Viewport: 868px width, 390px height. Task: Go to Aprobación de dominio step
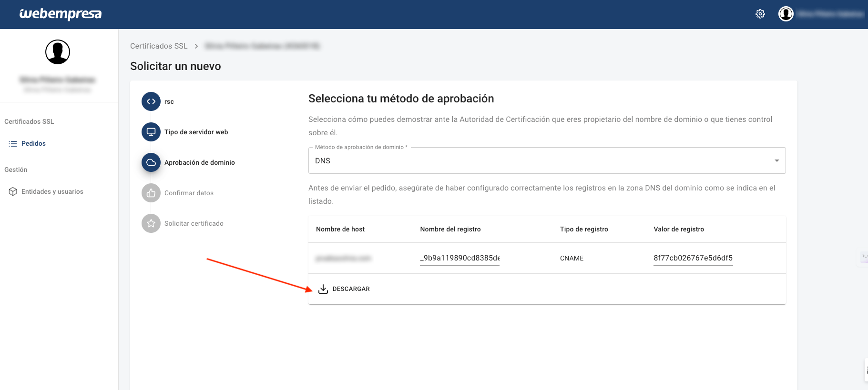click(200, 162)
